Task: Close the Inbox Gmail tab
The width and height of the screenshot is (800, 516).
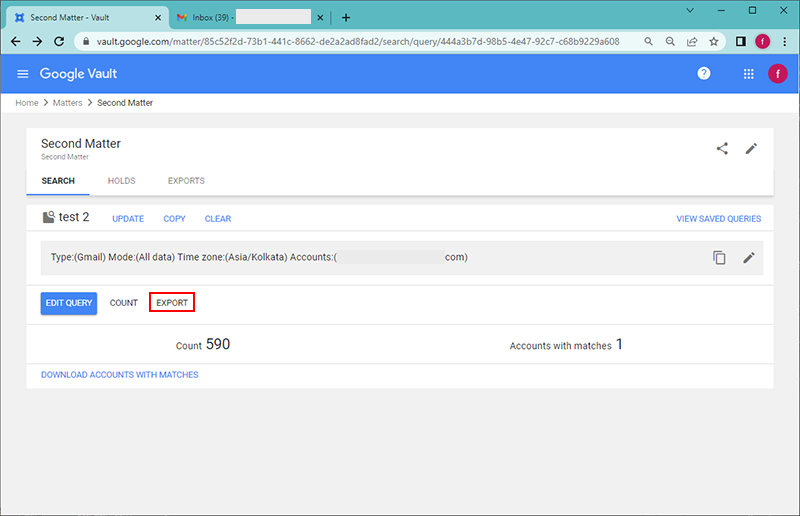Action: (320, 18)
